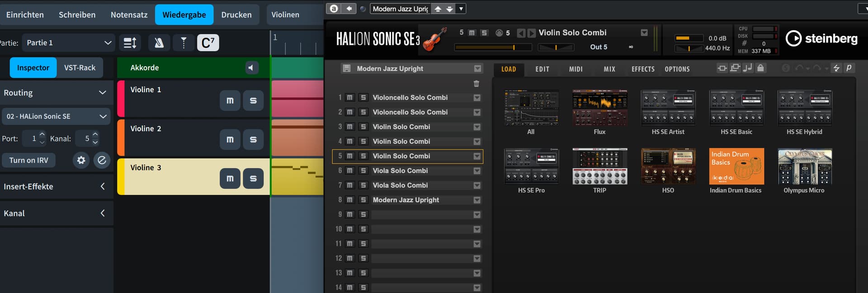Toggle the metronome click icon

[x=159, y=43]
